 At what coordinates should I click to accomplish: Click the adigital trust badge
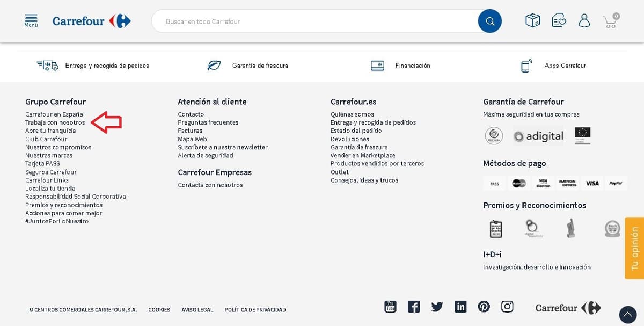(x=538, y=136)
